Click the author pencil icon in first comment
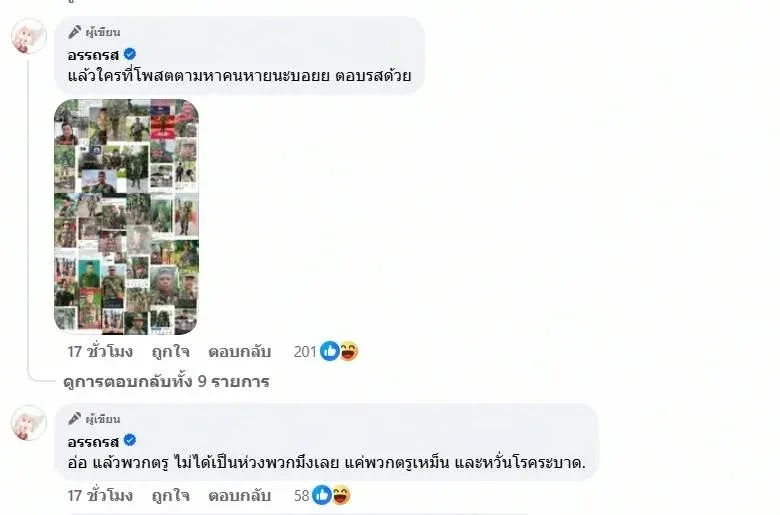 tap(75, 32)
